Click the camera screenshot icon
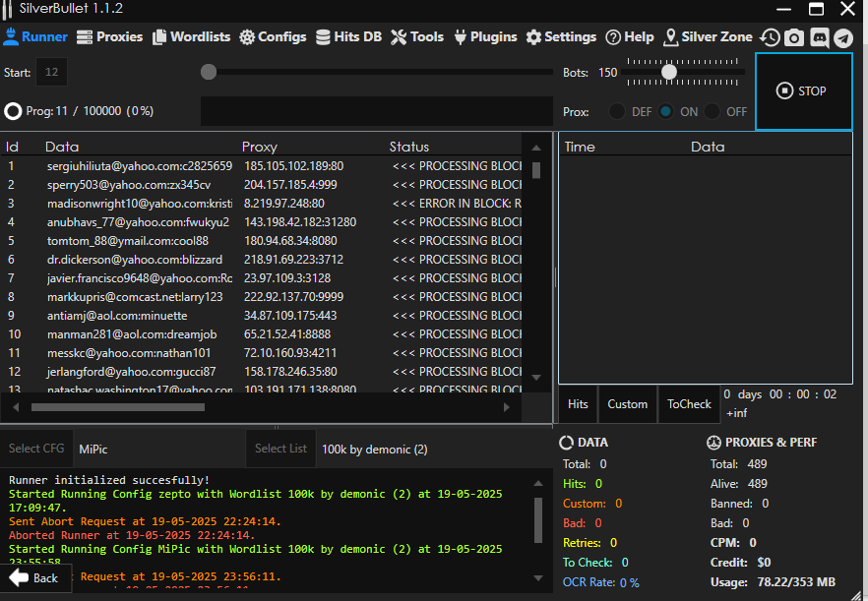This screenshot has height=601, width=868. point(794,37)
